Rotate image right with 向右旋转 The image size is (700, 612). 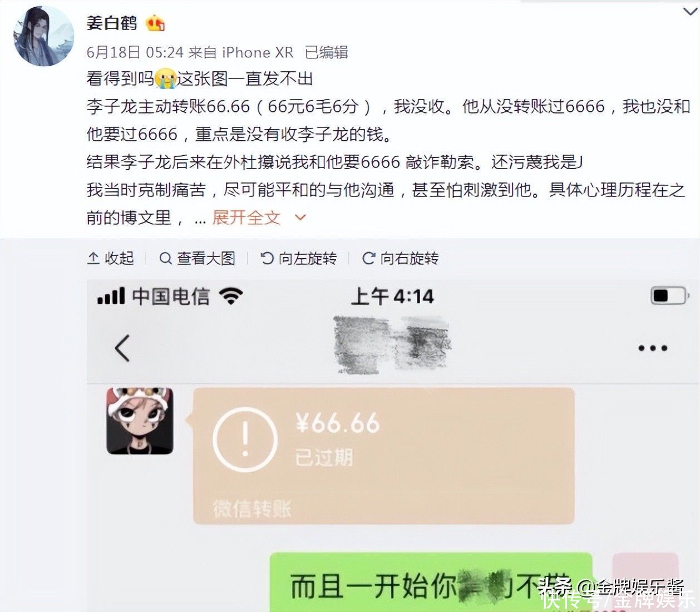point(400,258)
